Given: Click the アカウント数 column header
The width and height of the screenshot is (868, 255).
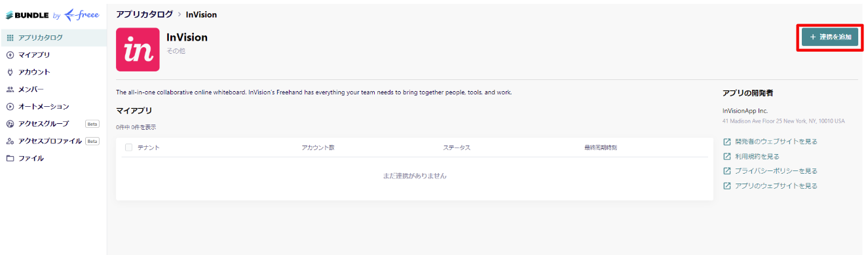Looking at the screenshot, I should pyautogui.click(x=318, y=147).
